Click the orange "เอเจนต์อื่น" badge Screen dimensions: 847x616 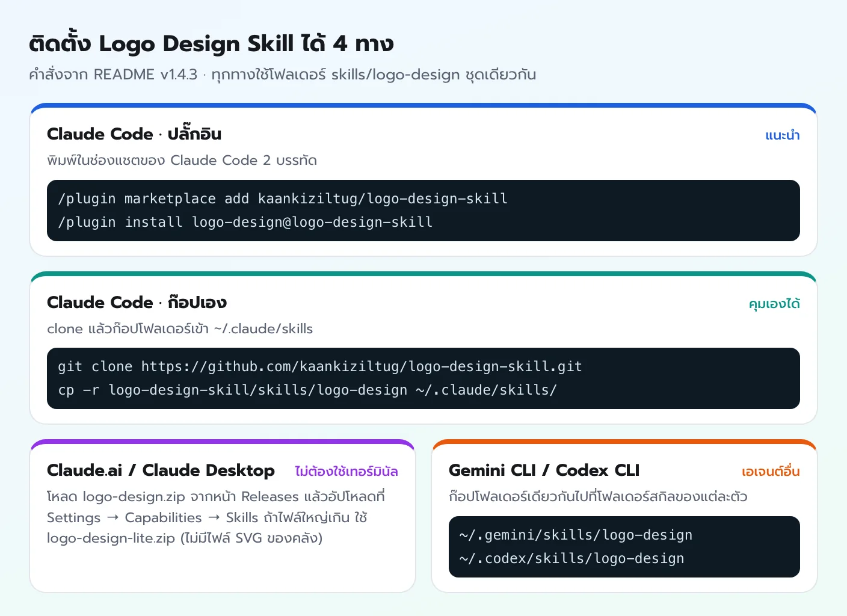click(771, 472)
